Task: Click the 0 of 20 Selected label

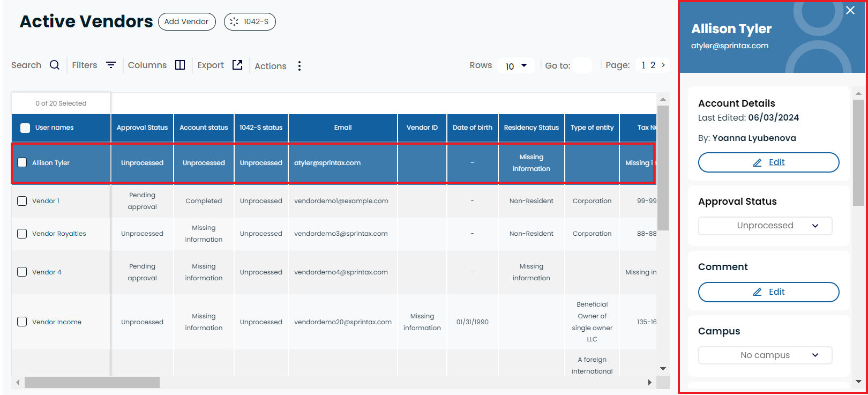Action: pyautogui.click(x=61, y=103)
